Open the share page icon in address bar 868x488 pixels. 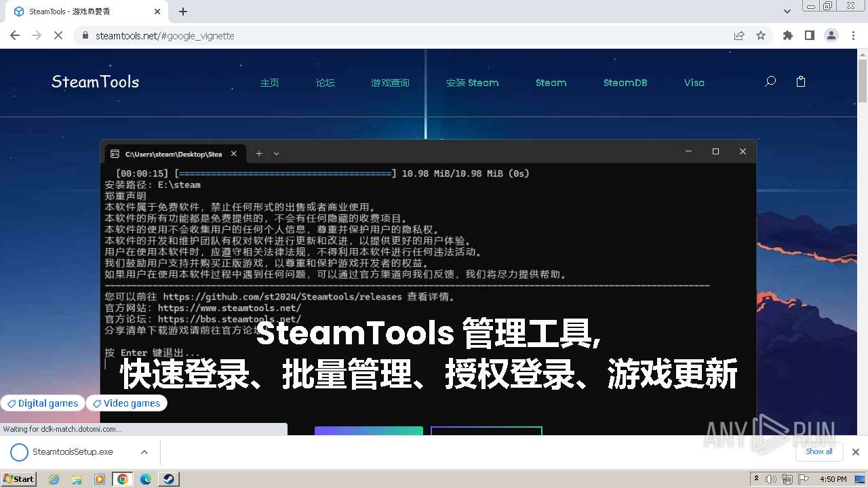coord(739,35)
